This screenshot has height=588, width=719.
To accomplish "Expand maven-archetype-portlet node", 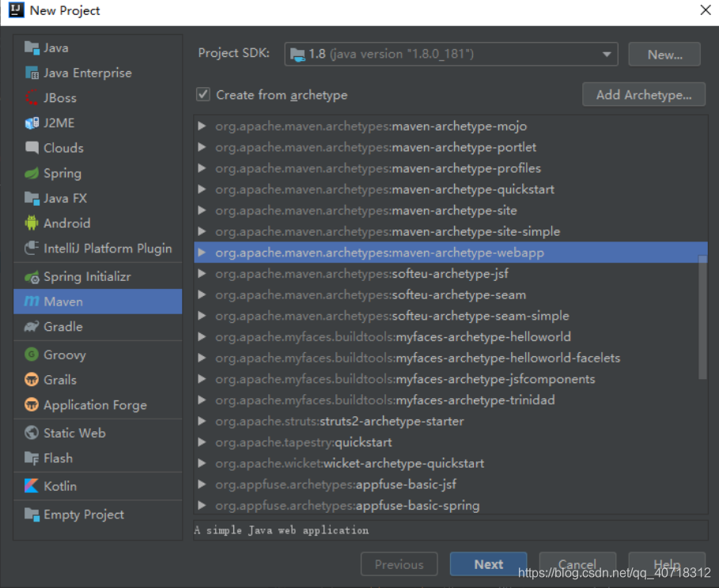I will tap(201, 146).
